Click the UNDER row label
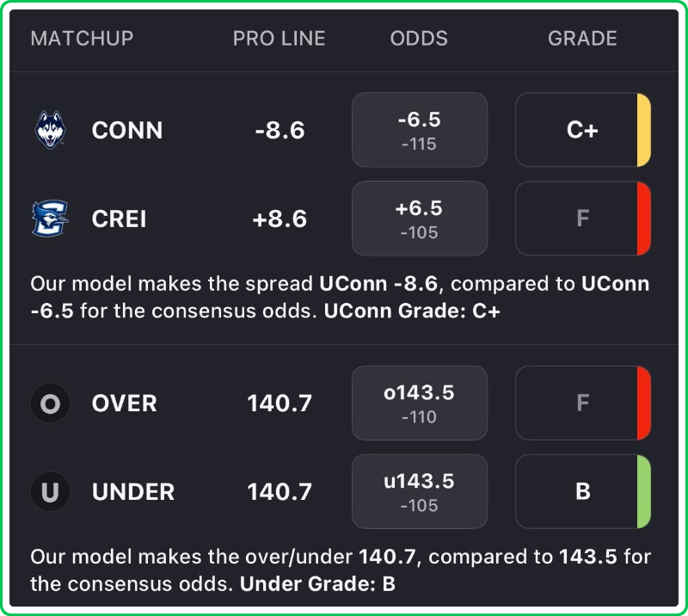Viewport: 688px width, 616px height. click(132, 492)
